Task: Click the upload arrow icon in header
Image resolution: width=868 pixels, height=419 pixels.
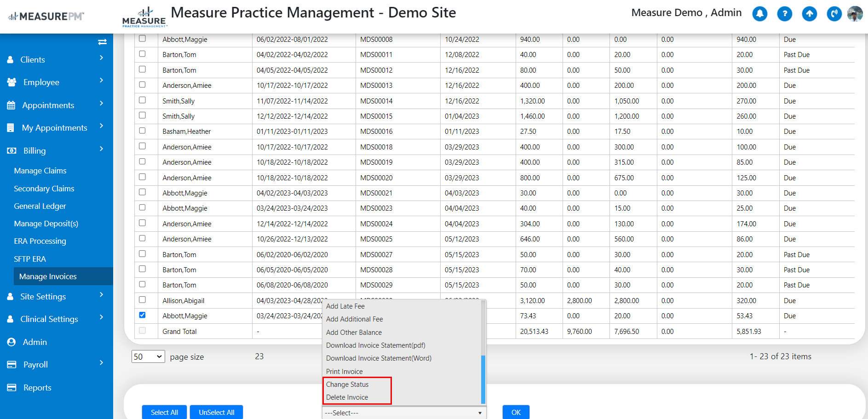Action: pyautogui.click(x=810, y=14)
